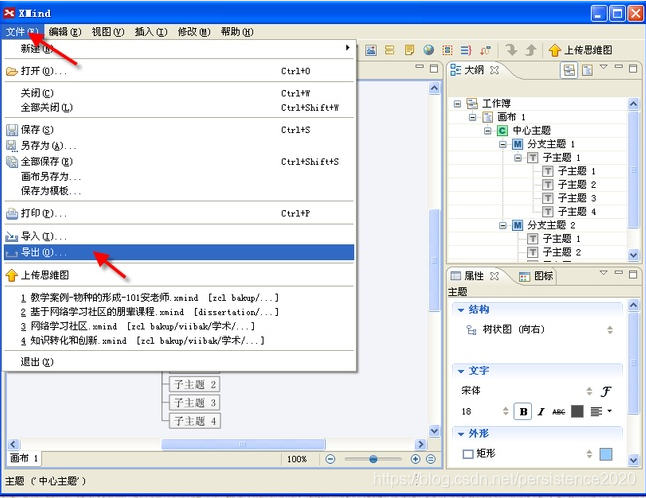Click the light blue fill color swatch
This screenshot has height=498, width=646.
click(606, 454)
